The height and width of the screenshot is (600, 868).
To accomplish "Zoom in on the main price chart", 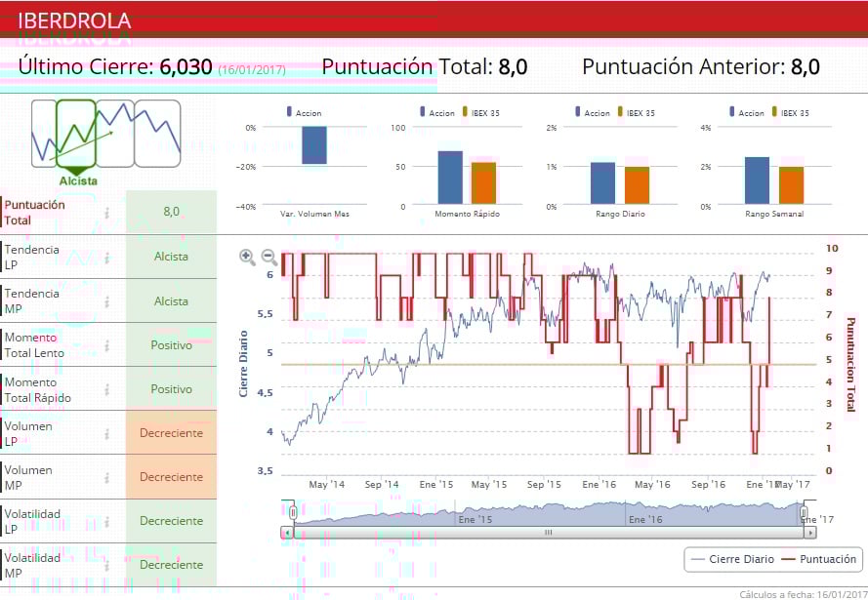I will click(247, 257).
